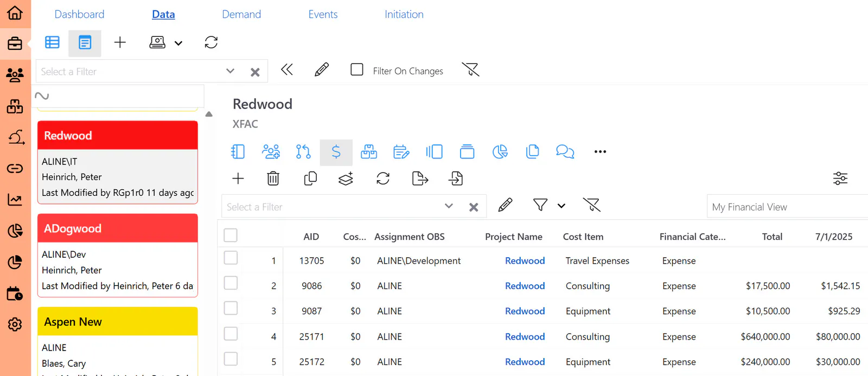Screen dimensions: 868x376
Task: Open the Redwood comments chat icon
Action: (565, 151)
